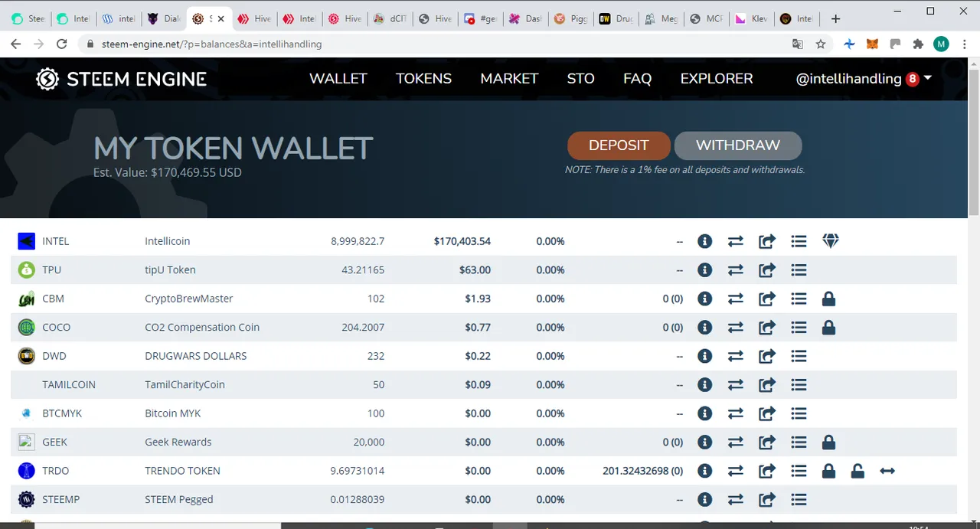Click the WITHDRAW button
Image resolution: width=980 pixels, height=529 pixels.
[738, 145]
